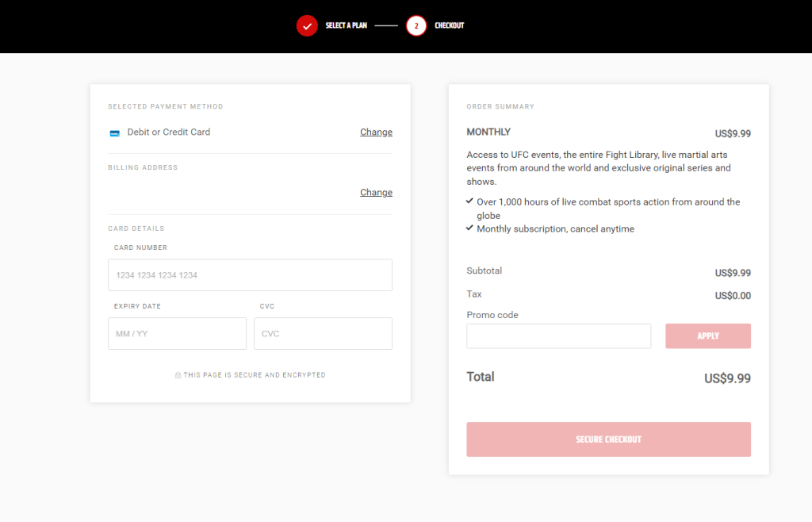Click the blue credit card icon
This screenshot has width=812, height=522.
[x=114, y=133]
